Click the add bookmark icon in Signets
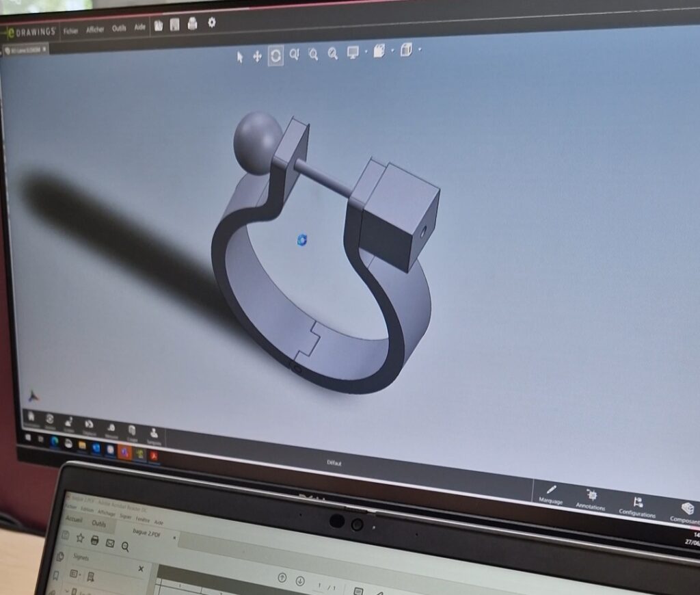Image resolution: width=700 pixels, height=595 pixels. pyautogui.click(x=90, y=577)
